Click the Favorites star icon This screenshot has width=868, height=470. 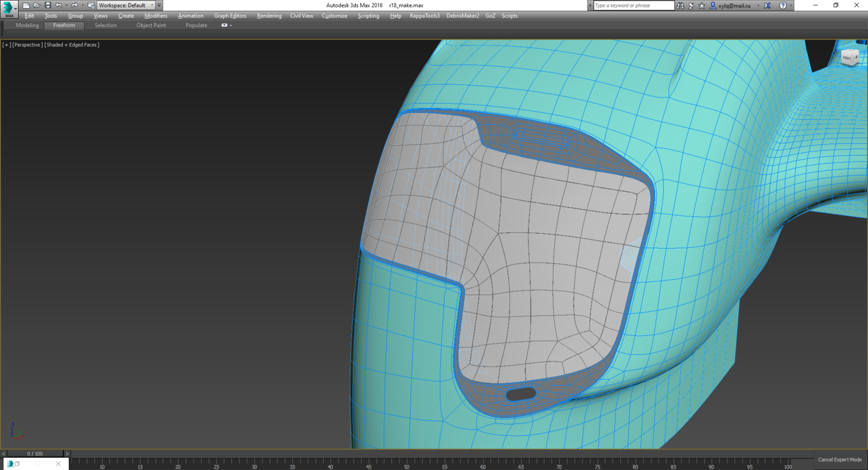(x=702, y=5)
